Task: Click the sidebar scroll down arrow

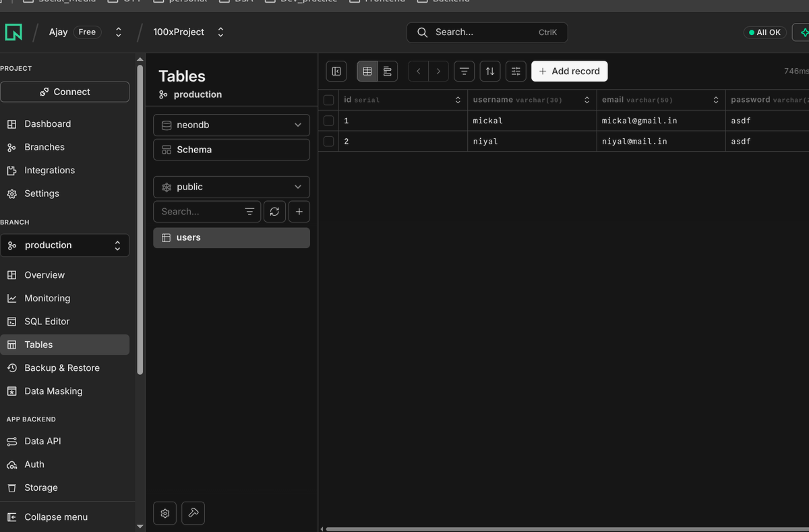Action: click(140, 526)
